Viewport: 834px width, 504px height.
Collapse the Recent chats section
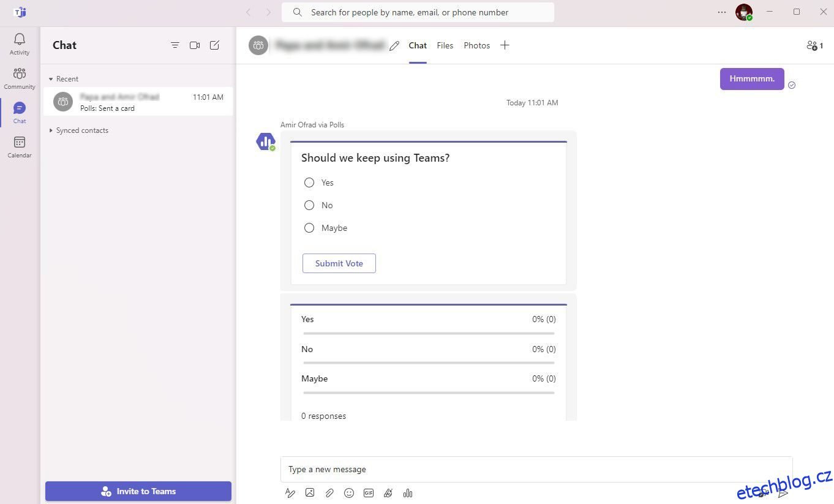point(64,79)
